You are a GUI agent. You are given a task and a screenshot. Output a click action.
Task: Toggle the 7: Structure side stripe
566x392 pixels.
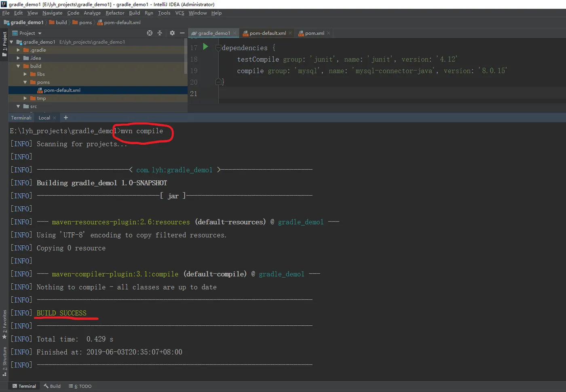pyautogui.click(x=4, y=361)
